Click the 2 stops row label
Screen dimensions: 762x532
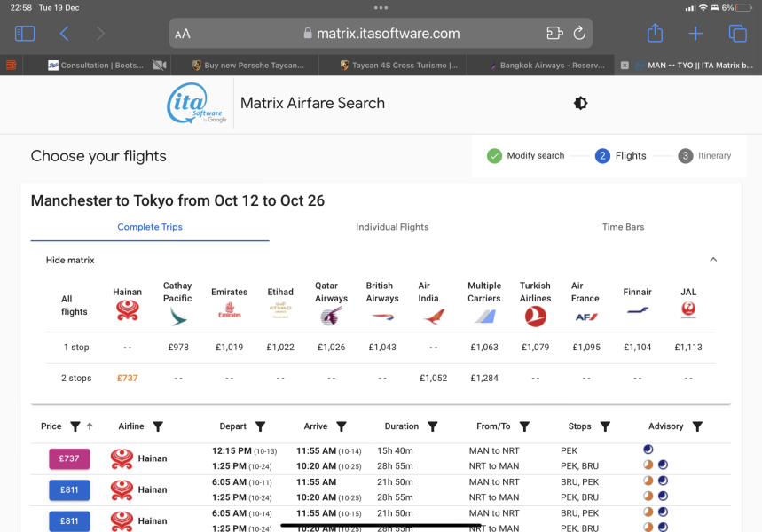(76, 378)
